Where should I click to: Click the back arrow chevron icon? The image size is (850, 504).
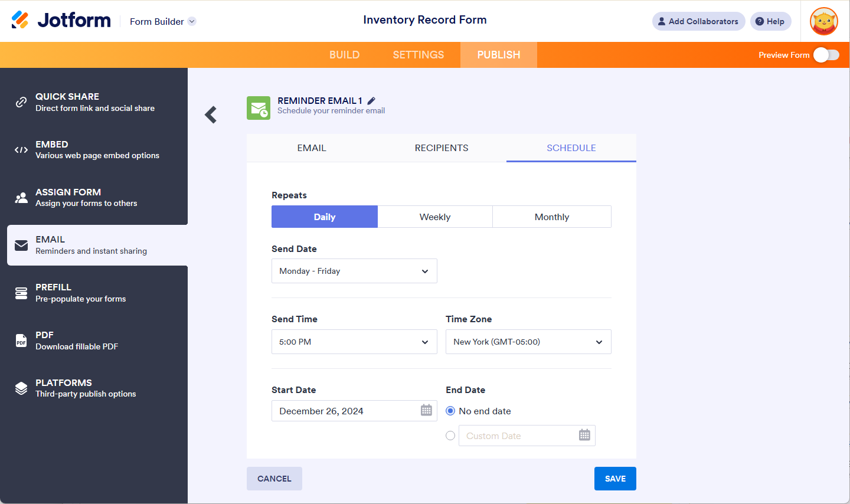211,114
